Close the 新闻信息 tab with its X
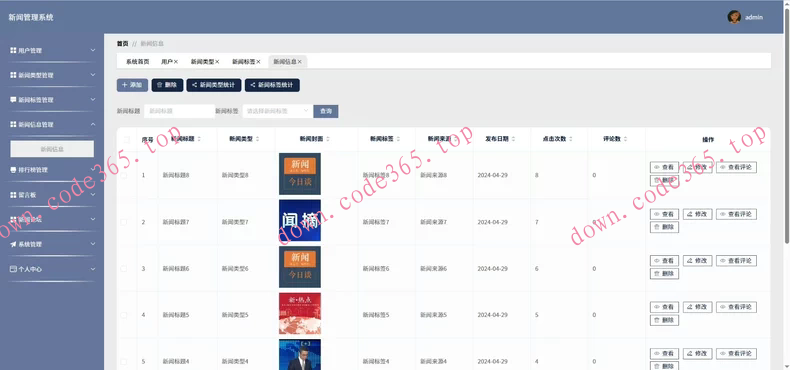Image resolution: width=790 pixels, height=370 pixels. (x=300, y=61)
